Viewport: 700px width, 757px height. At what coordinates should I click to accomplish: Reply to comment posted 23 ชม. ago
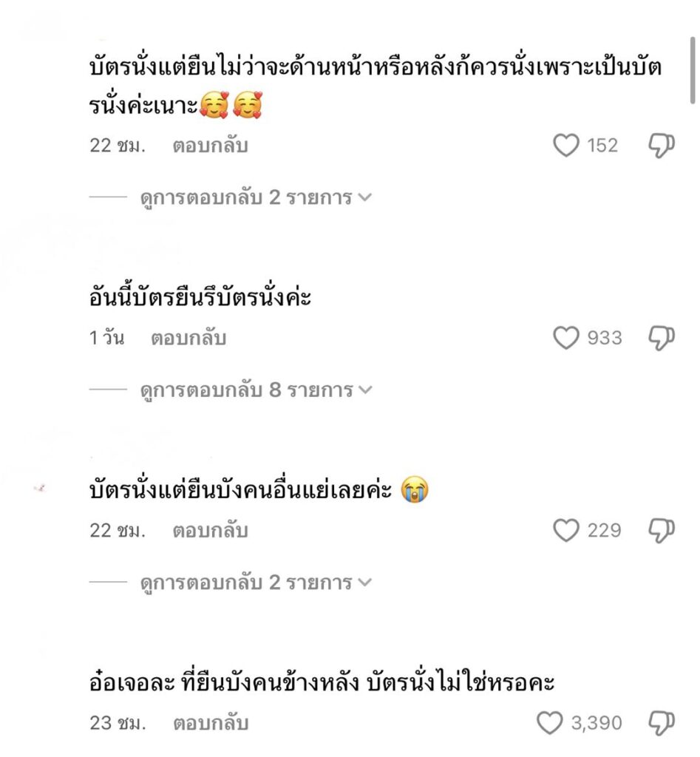[x=210, y=723]
